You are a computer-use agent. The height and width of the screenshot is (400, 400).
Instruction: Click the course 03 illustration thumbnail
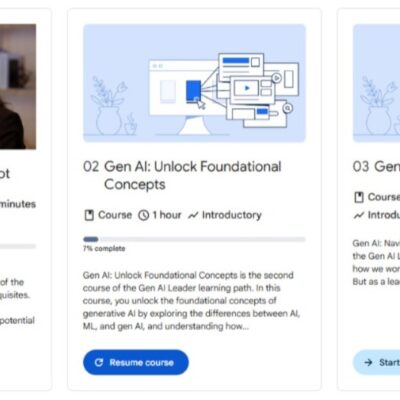(x=377, y=83)
